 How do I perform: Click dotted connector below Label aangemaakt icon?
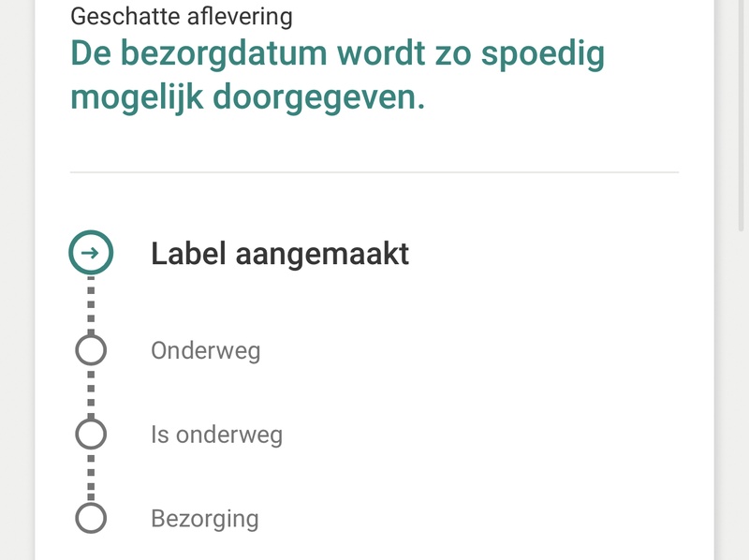[x=91, y=304]
